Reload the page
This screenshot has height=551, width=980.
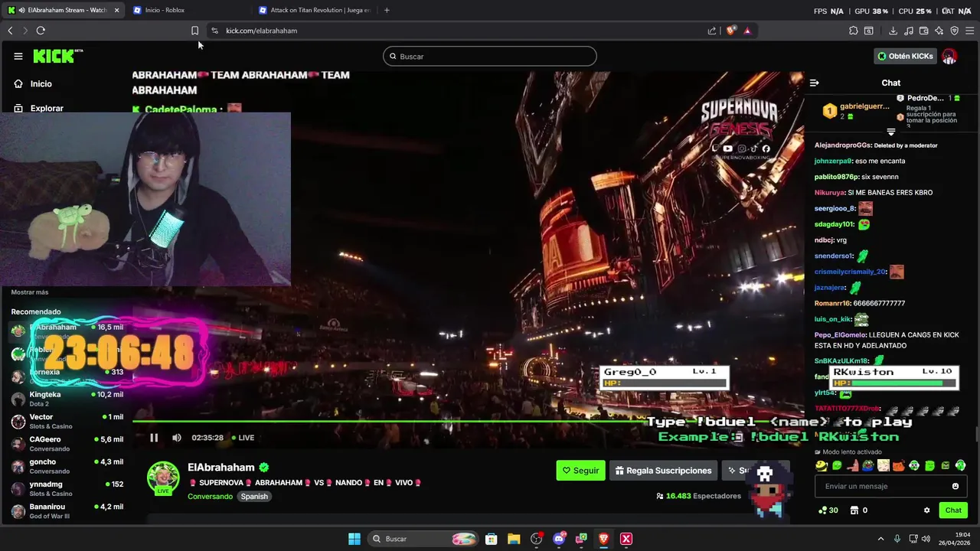(41, 31)
